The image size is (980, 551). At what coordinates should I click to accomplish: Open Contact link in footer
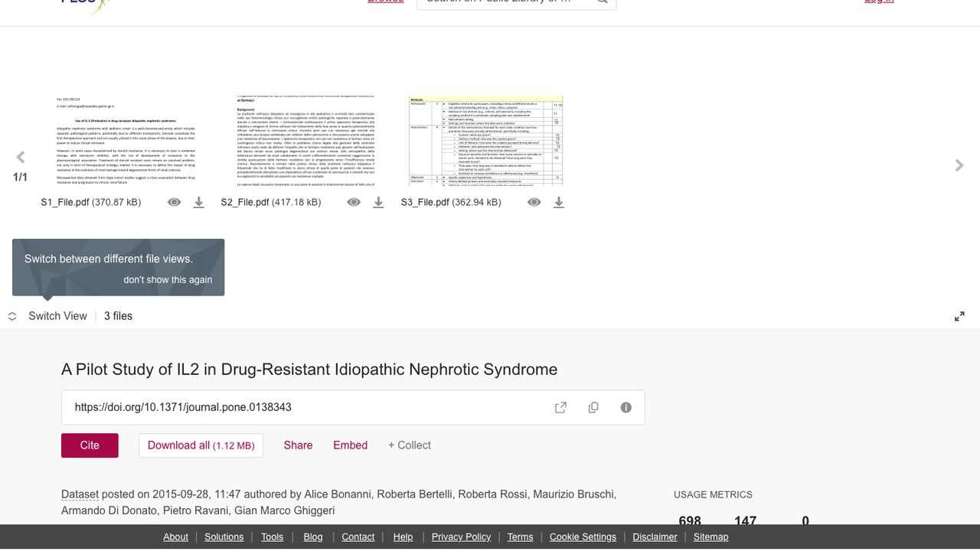(358, 537)
